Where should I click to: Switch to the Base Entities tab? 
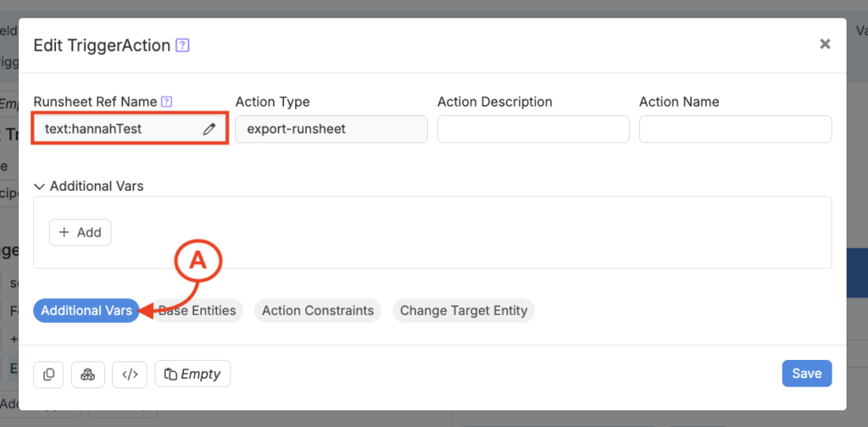tap(197, 311)
